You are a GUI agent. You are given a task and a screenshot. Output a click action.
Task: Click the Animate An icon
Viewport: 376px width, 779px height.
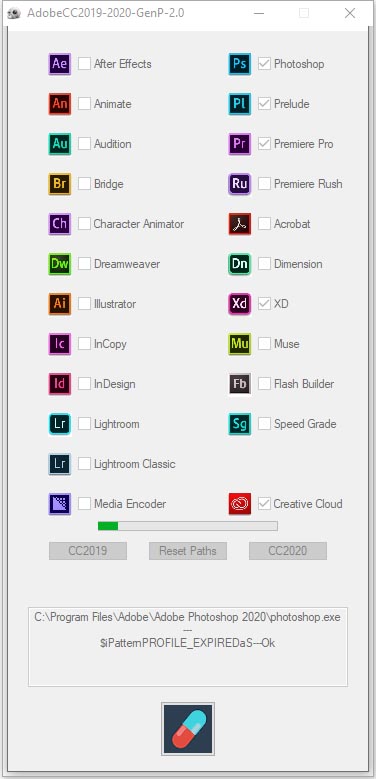[x=60, y=104]
